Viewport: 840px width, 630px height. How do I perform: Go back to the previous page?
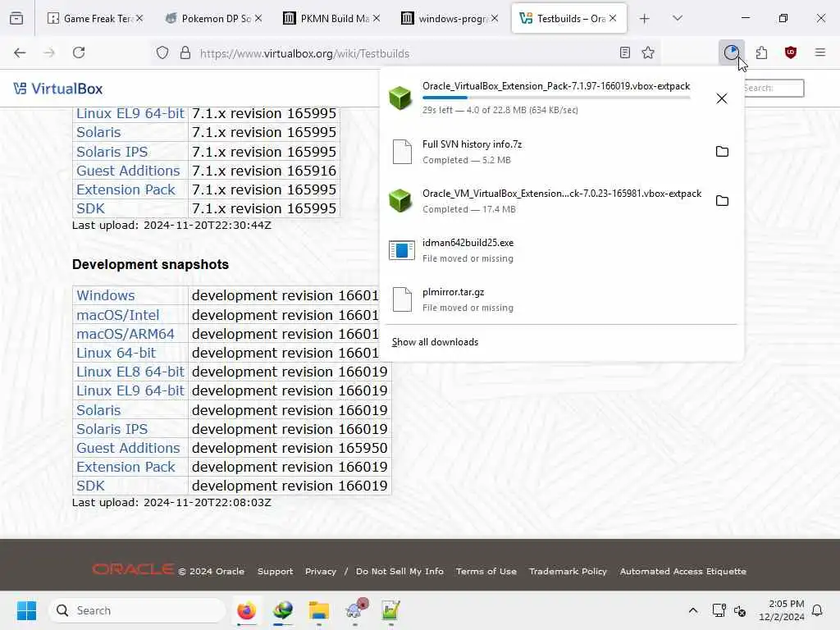coord(20,52)
